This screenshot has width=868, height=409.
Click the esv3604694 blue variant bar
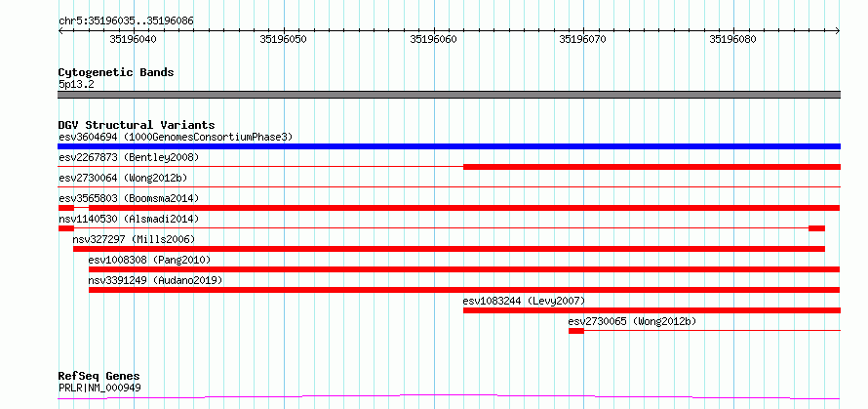point(449,146)
